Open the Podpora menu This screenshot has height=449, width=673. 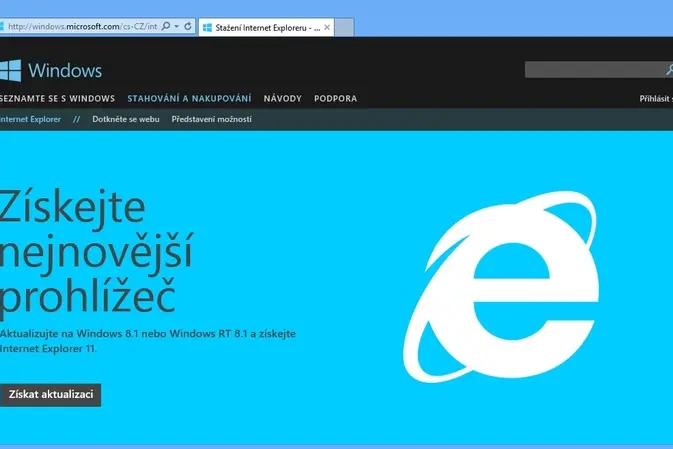coord(336,98)
